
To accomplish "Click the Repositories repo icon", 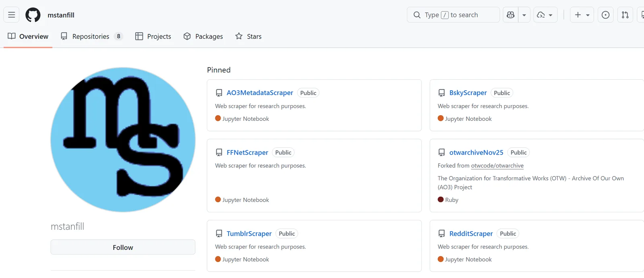I will 64,36.
